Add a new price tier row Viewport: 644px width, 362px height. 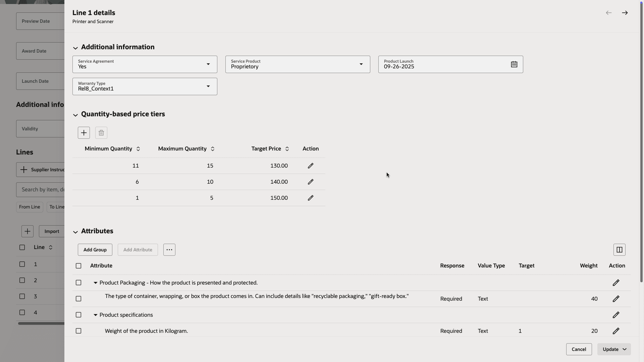tap(84, 133)
